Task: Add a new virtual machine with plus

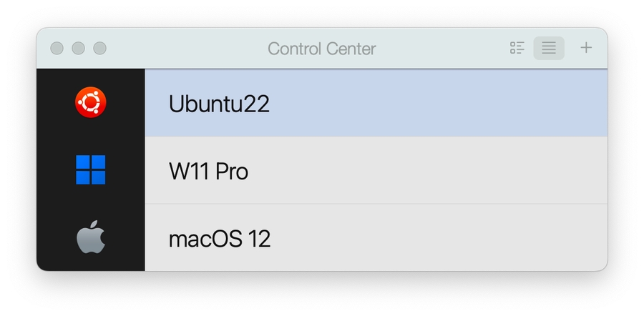Action: tap(586, 48)
